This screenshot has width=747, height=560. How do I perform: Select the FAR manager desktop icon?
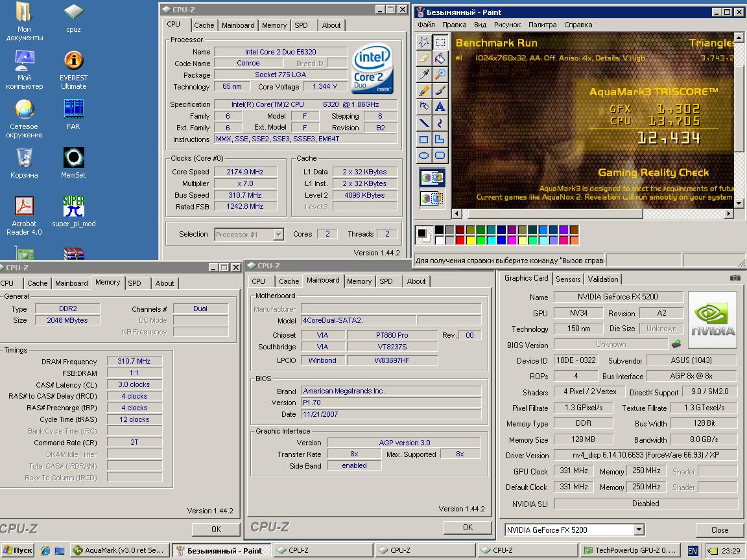73,114
